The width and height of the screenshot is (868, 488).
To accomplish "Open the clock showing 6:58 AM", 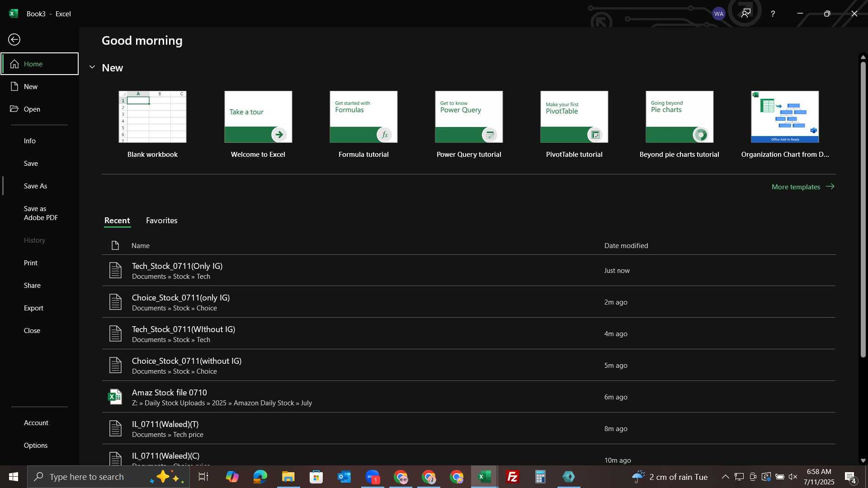I will point(819,477).
